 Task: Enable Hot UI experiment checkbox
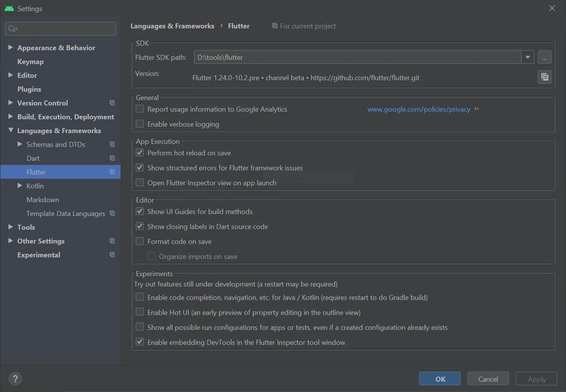[140, 312]
